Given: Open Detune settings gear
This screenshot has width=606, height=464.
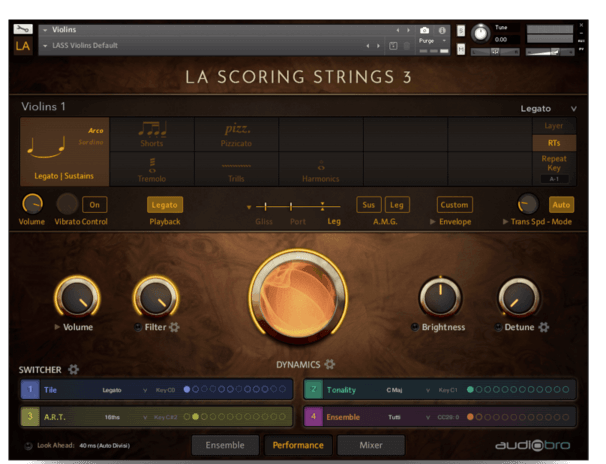Looking at the screenshot, I should tap(544, 327).
